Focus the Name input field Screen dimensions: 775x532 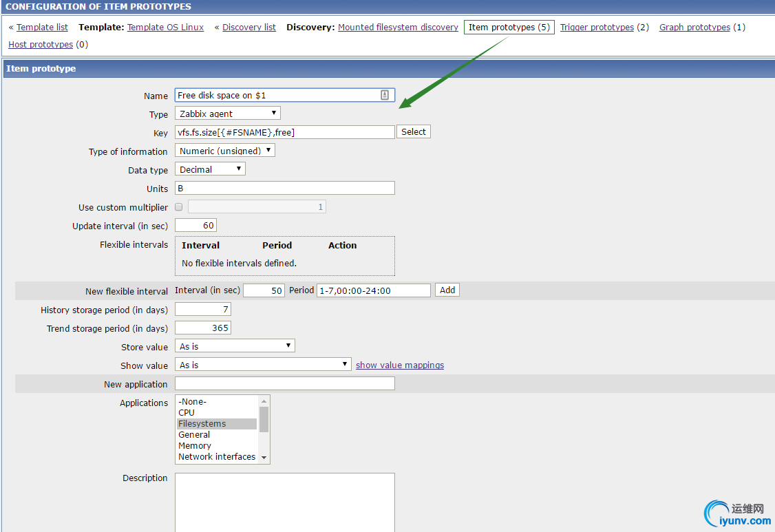point(285,95)
